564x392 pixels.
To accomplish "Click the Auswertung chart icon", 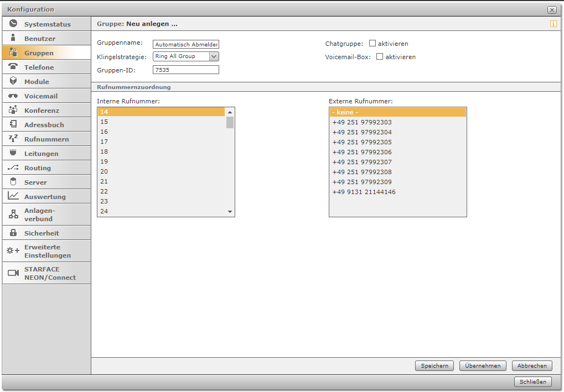I will 13,196.
